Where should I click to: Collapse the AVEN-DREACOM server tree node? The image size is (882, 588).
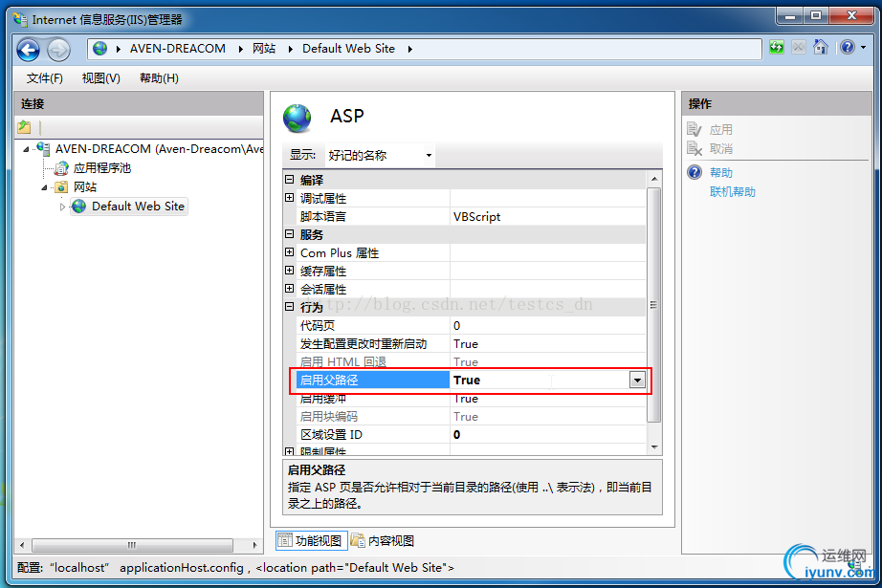coord(26,149)
